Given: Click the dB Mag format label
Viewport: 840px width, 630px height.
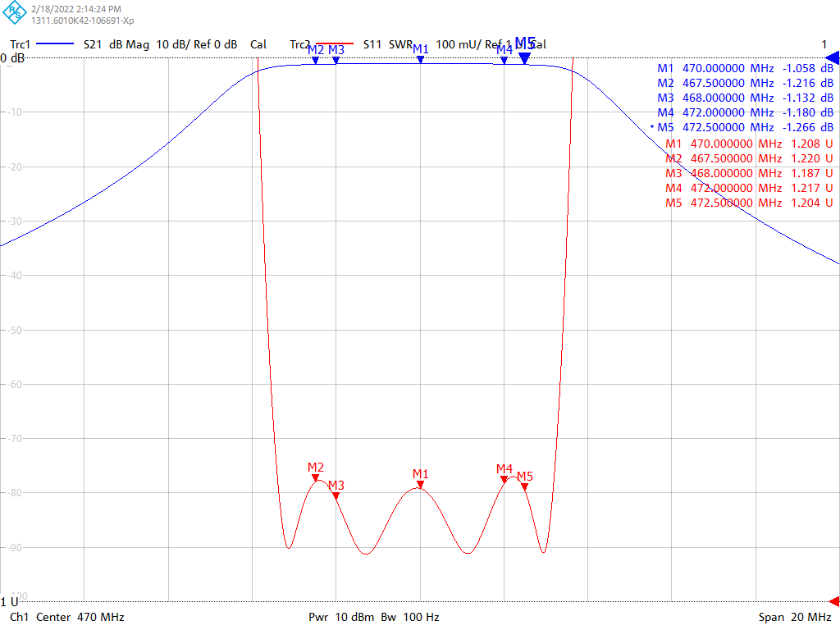Looking at the screenshot, I should [x=129, y=44].
